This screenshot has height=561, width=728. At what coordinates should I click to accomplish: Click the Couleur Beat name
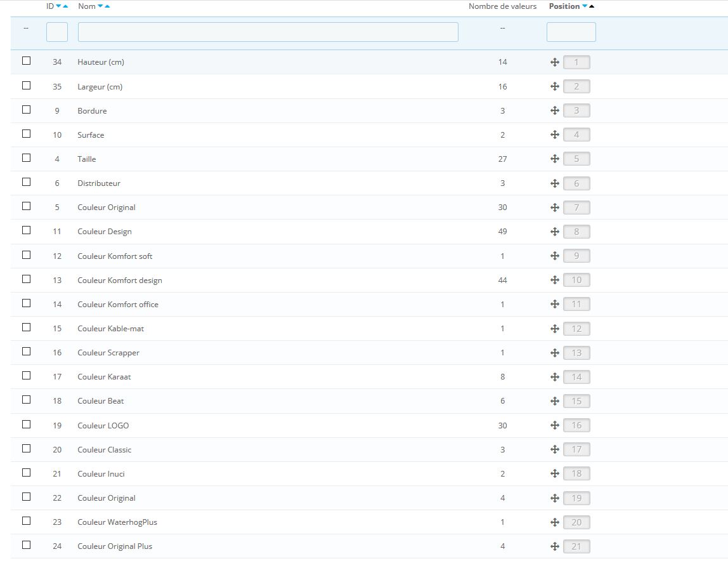tap(101, 401)
